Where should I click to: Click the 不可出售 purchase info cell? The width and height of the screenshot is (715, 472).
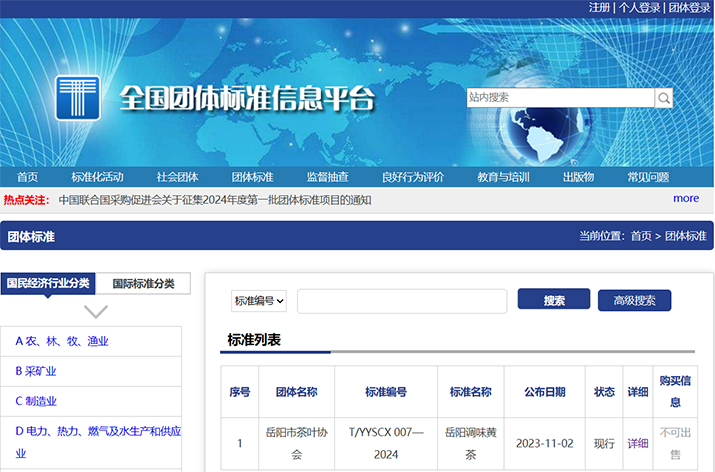(x=675, y=443)
